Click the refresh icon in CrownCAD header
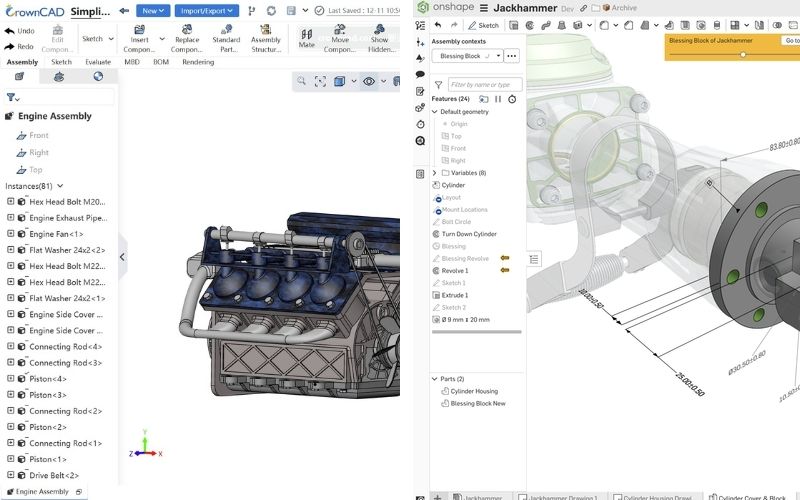 point(271,10)
